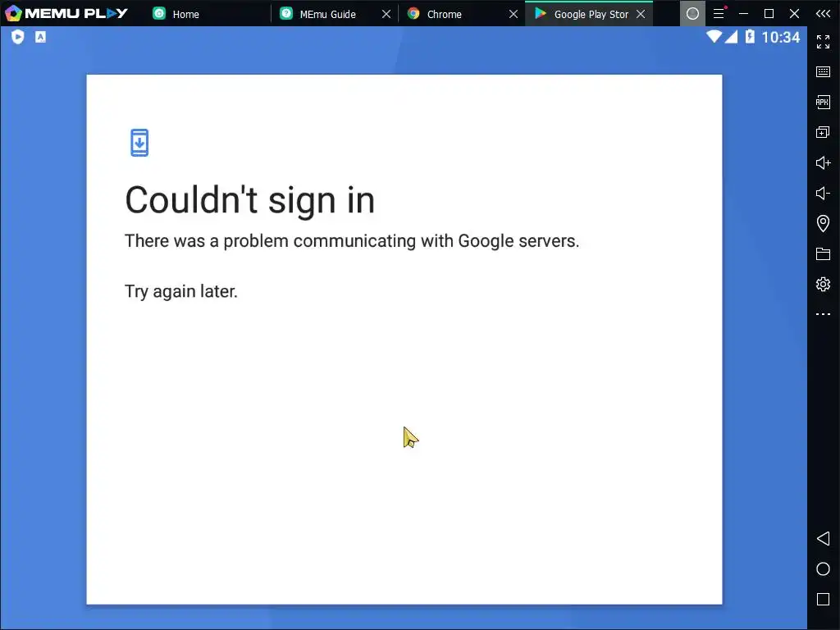The width and height of the screenshot is (840, 630).
Task: Switch to the Chrome tab
Action: click(444, 14)
